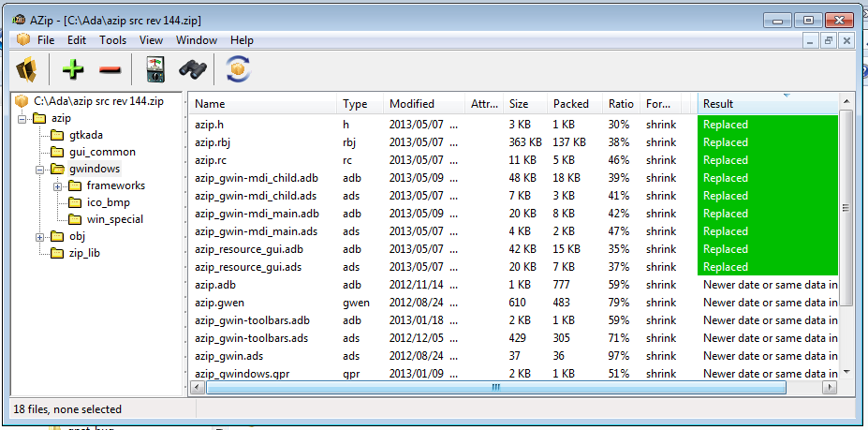Select the zip_lib folder icon
The height and width of the screenshot is (430, 868).
[x=57, y=253]
